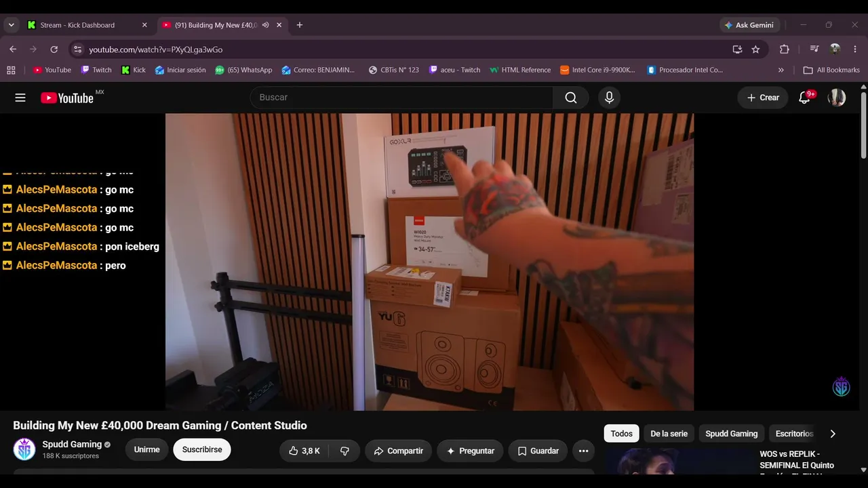Click the Preguntar button

(470, 451)
